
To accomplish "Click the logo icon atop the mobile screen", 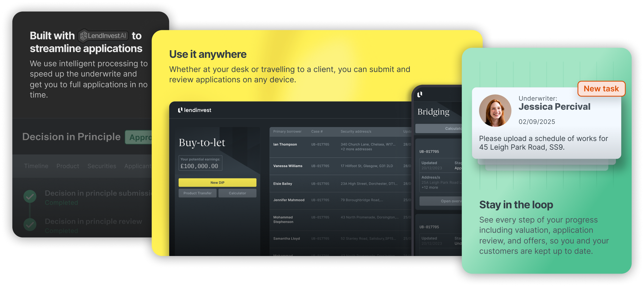I will click(x=420, y=95).
